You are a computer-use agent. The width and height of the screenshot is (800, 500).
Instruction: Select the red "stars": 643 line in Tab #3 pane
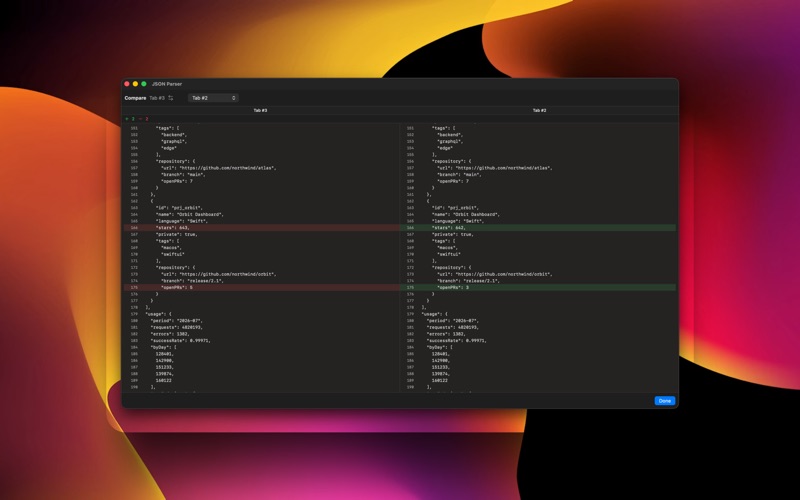pyautogui.click(x=262, y=228)
